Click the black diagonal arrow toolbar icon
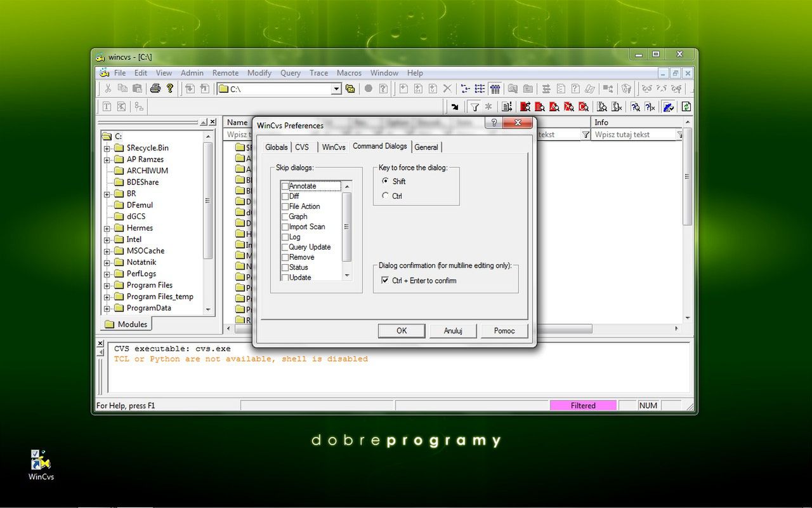Screen dimensions: 812x508 click(455, 107)
